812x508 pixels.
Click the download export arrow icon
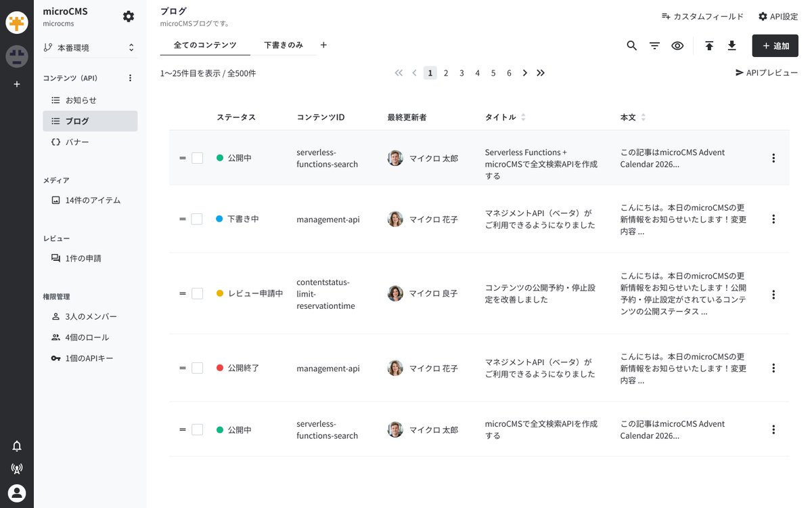click(731, 45)
